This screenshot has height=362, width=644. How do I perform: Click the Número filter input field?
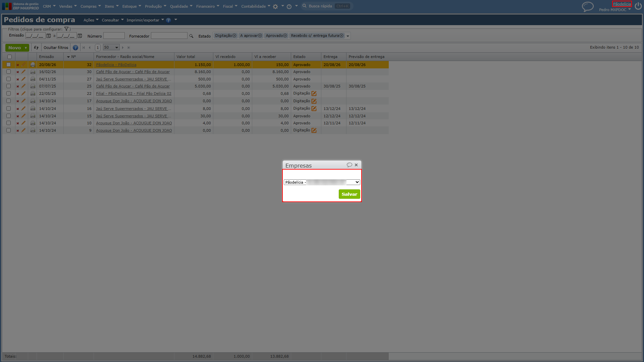114,36
